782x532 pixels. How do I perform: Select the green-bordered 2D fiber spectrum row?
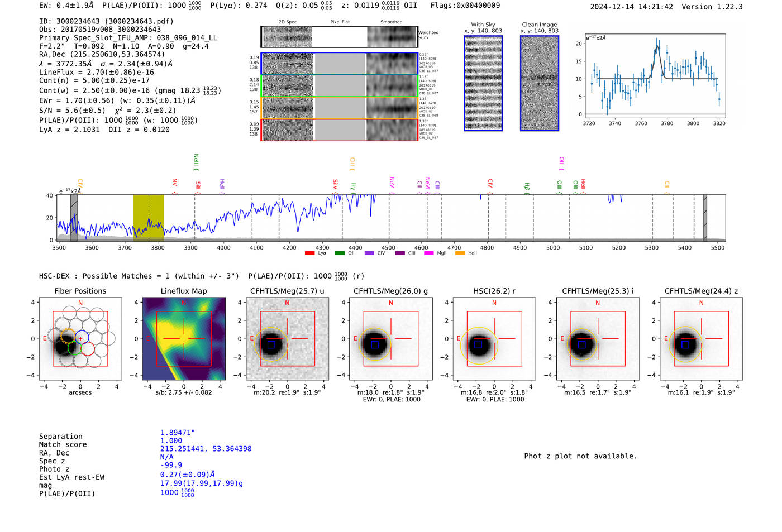pos(339,86)
